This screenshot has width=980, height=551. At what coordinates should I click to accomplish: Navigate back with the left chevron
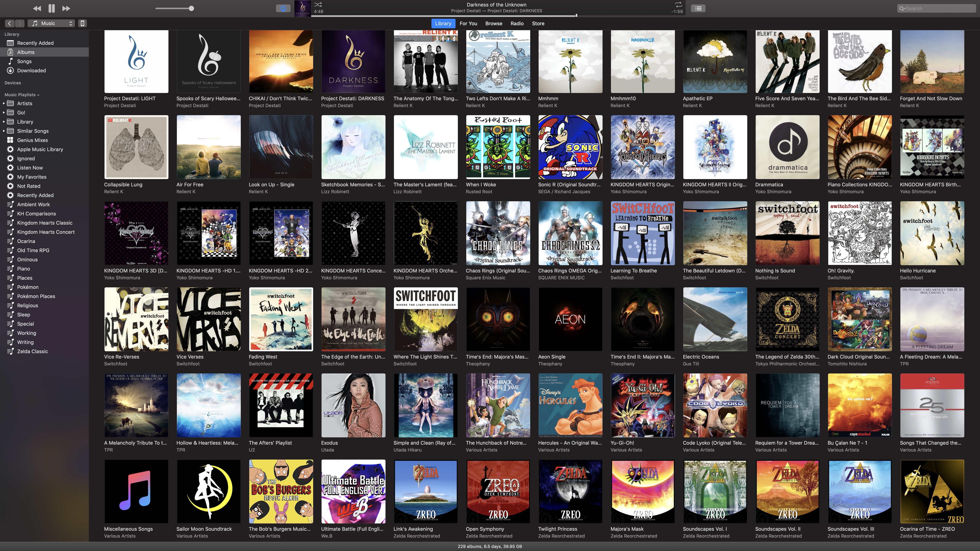pyautogui.click(x=10, y=24)
